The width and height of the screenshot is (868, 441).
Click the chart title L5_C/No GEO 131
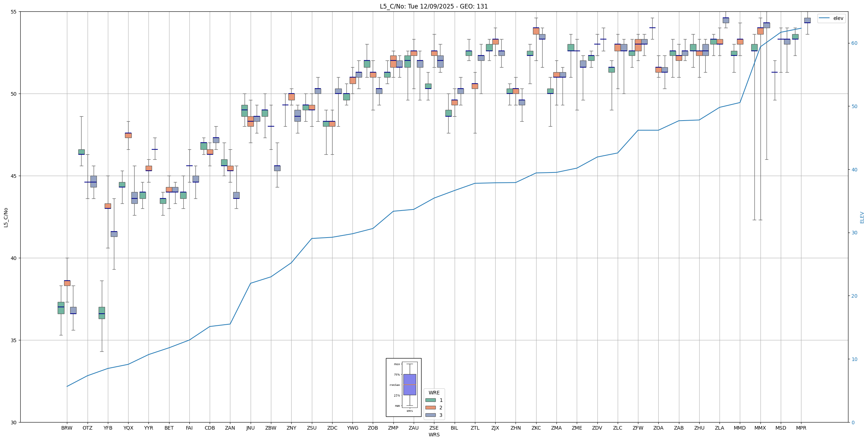(434, 6)
